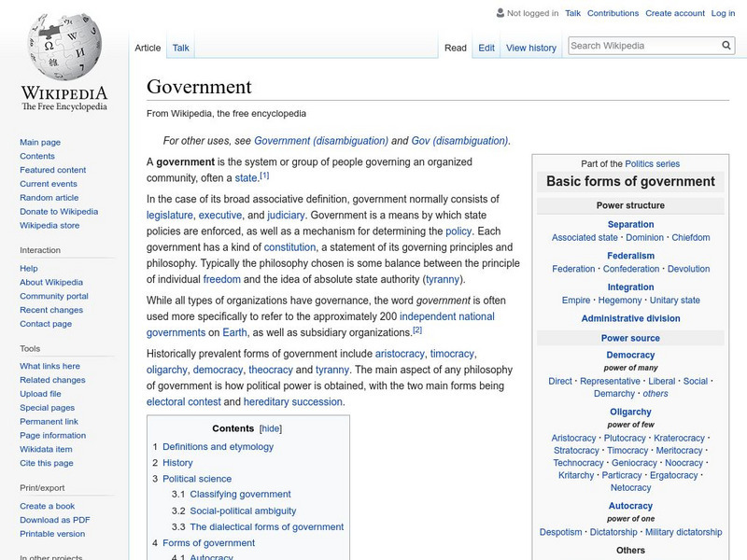This screenshot has height=560, width=747.
Task: Click the not-logged-in user icon
Action: (500, 13)
